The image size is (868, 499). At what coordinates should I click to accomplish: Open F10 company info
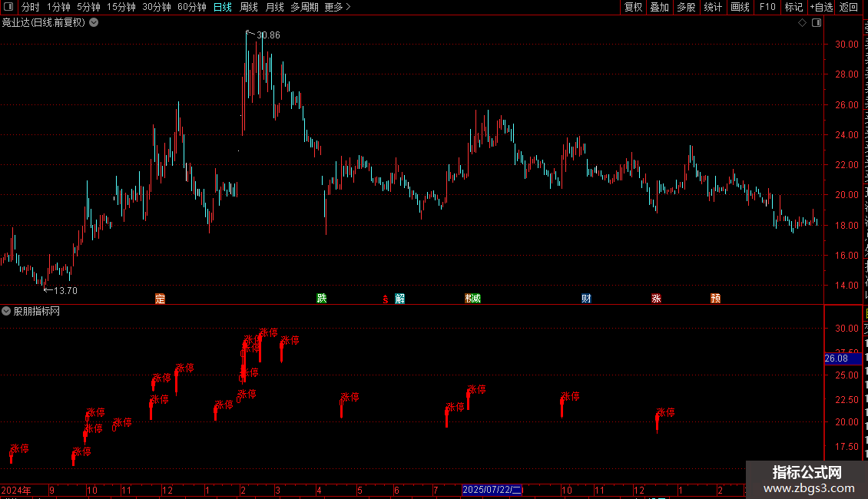pos(767,7)
